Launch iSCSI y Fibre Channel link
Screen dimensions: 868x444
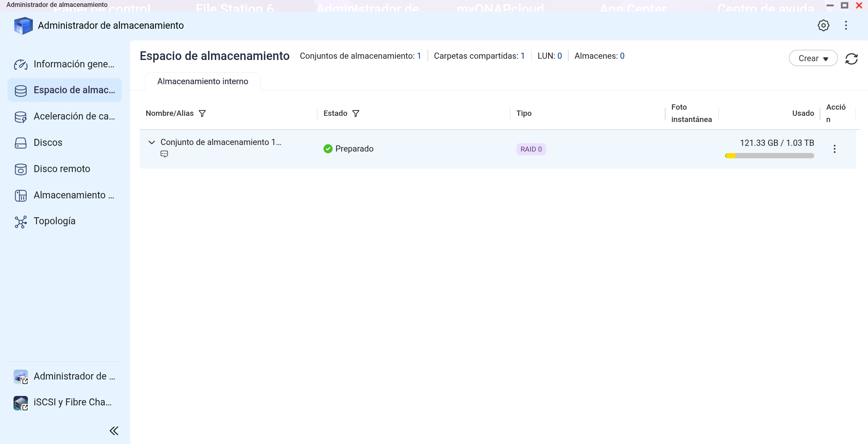[x=72, y=402]
